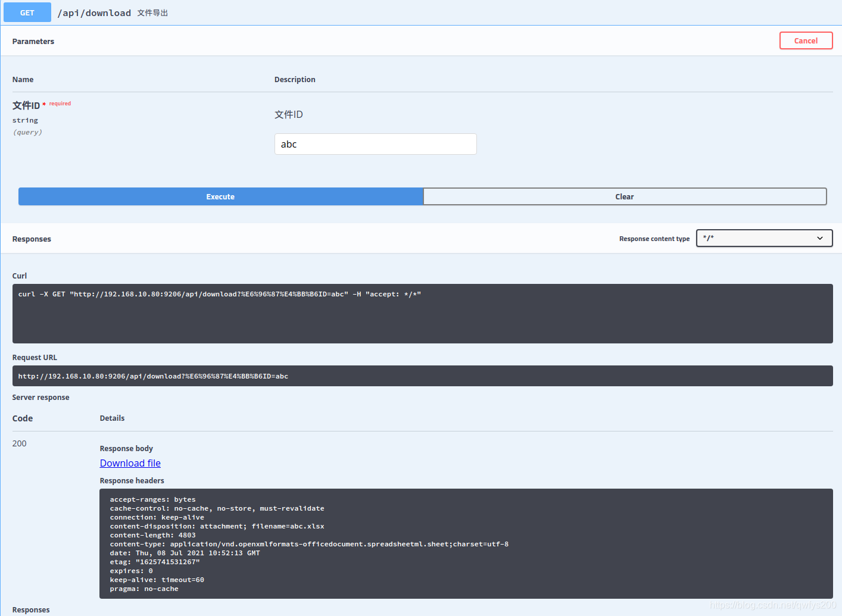Image resolution: width=842 pixels, height=616 pixels.
Task: Click the Download file link
Action: click(x=130, y=463)
